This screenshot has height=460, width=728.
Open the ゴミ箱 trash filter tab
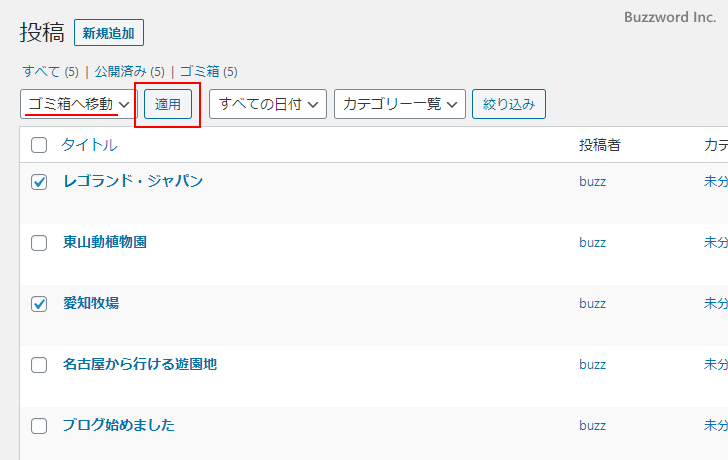point(199,72)
